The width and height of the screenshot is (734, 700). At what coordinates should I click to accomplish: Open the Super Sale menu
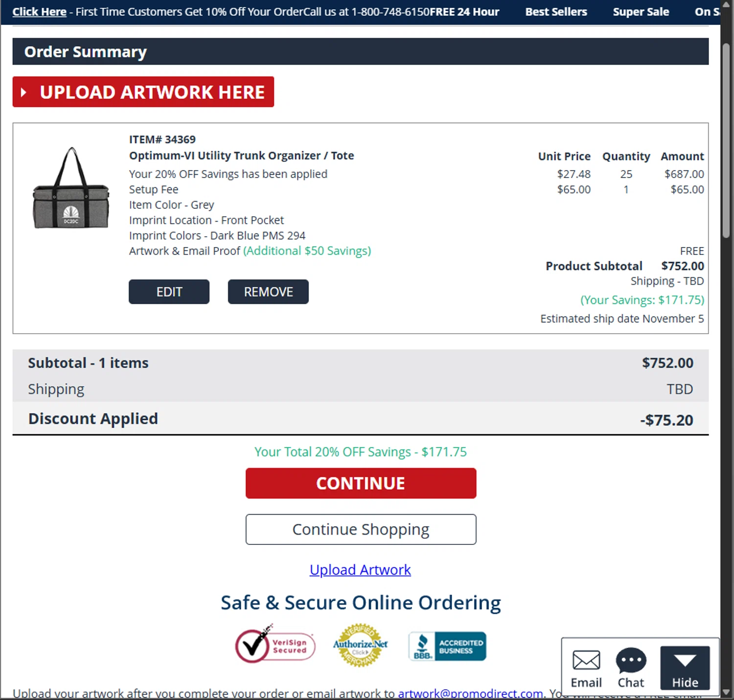pos(641,12)
